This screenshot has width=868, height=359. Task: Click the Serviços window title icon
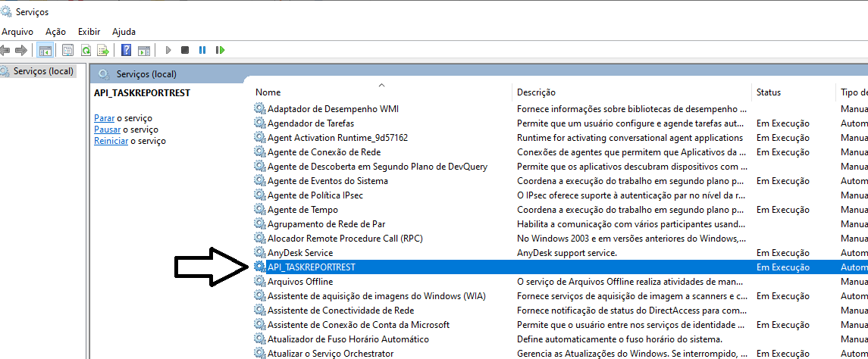[6, 11]
